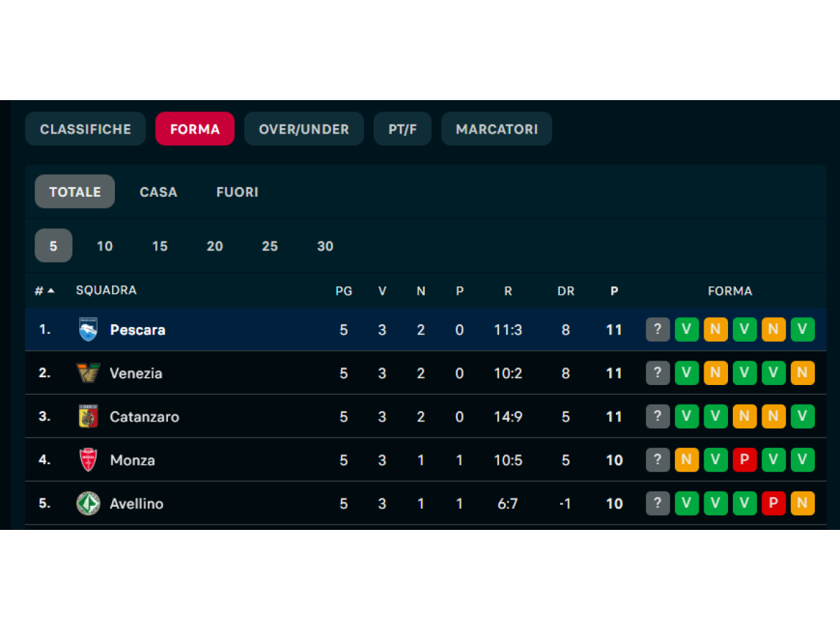Click Avellino's red P loss badge
Image resolution: width=840 pixels, height=630 pixels.
(x=773, y=503)
